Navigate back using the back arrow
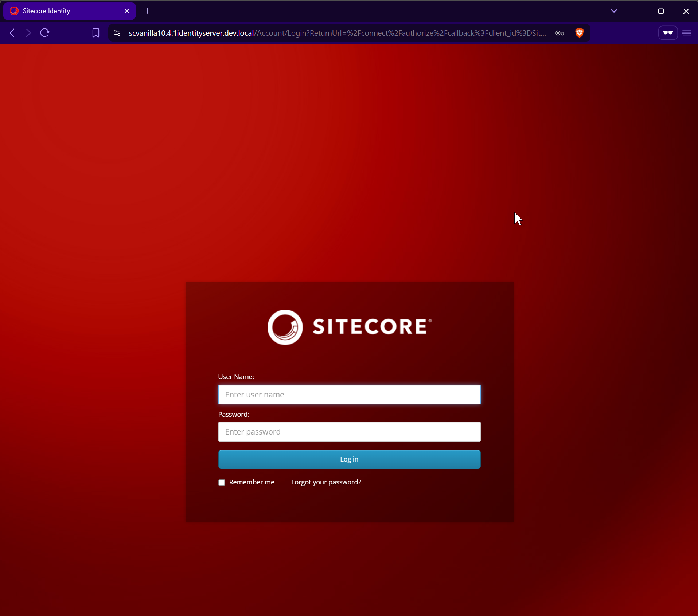Viewport: 698px width, 616px height. (x=12, y=33)
